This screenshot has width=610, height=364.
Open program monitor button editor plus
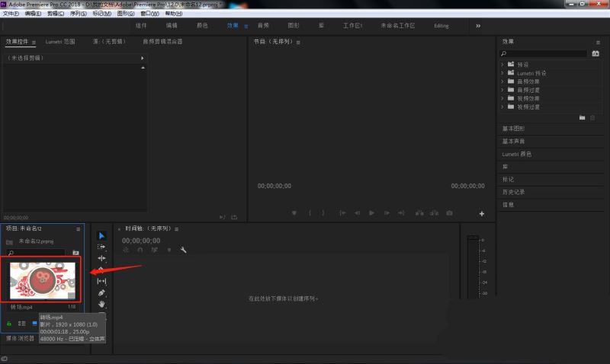[x=482, y=214]
